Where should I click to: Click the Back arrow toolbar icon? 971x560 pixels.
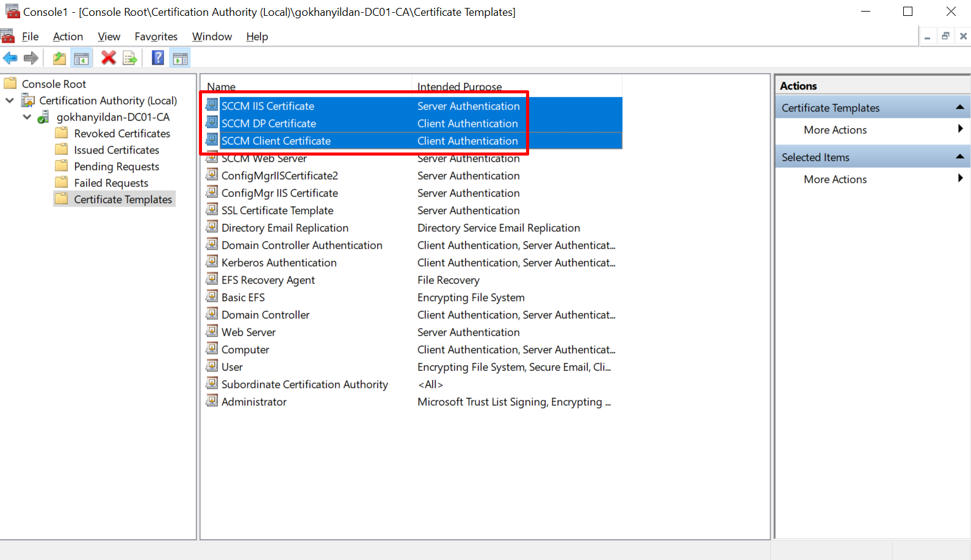click(10, 58)
